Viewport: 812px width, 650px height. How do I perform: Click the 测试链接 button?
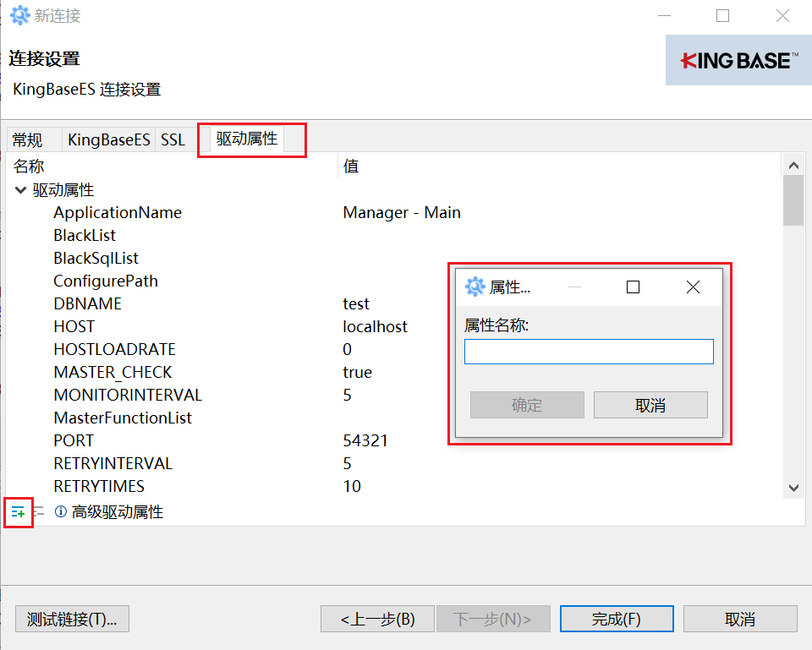[x=72, y=618]
